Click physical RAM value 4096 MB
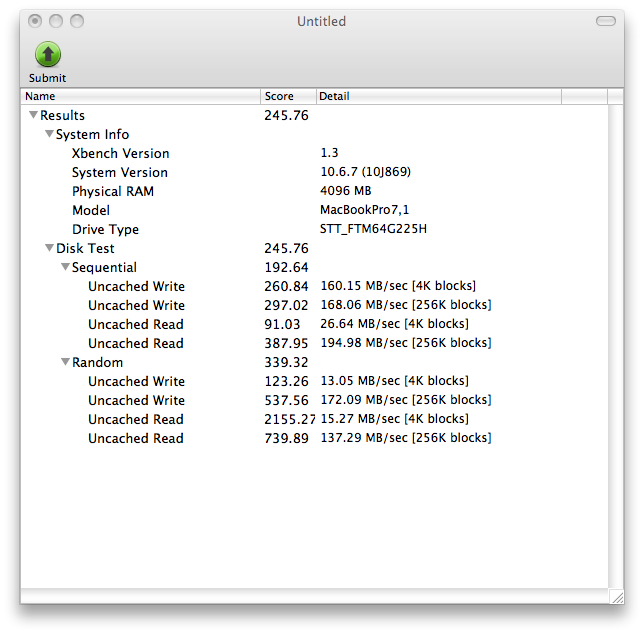The height and width of the screenshot is (634, 644). (x=346, y=191)
